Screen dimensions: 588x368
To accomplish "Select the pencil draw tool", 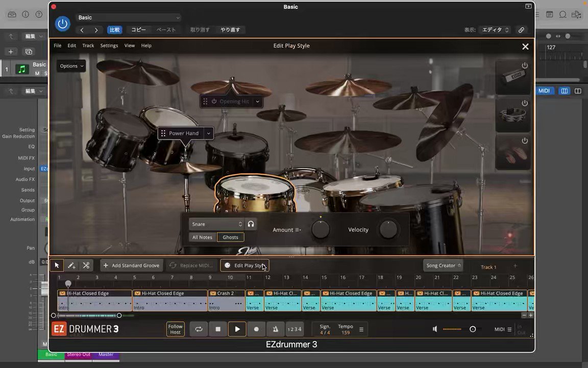I will click(x=71, y=265).
